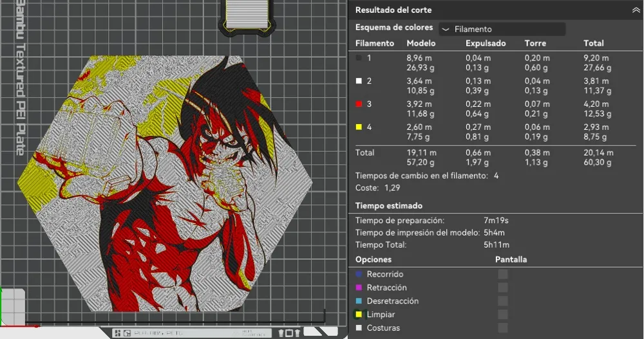The width and height of the screenshot is (644, 339).
Task: Click the "5h4m" print time value
Action: point(494,233)
